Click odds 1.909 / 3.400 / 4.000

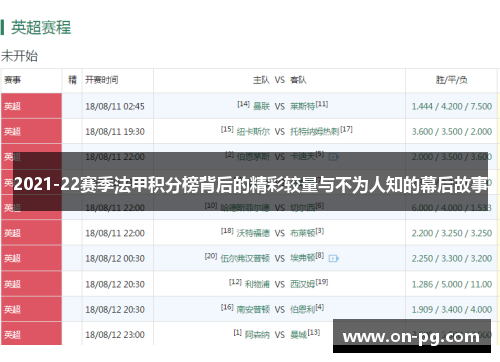coord(452,310)
